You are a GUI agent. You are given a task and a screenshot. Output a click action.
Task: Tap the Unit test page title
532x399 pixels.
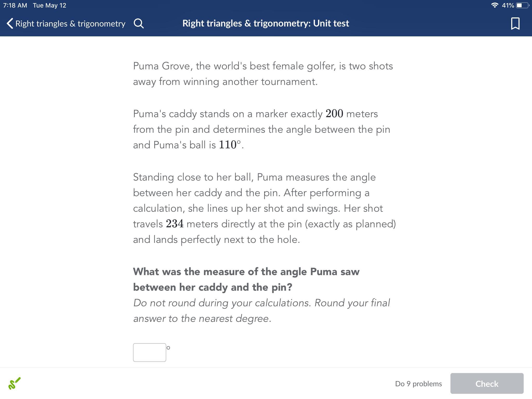[x=265, y=23]
